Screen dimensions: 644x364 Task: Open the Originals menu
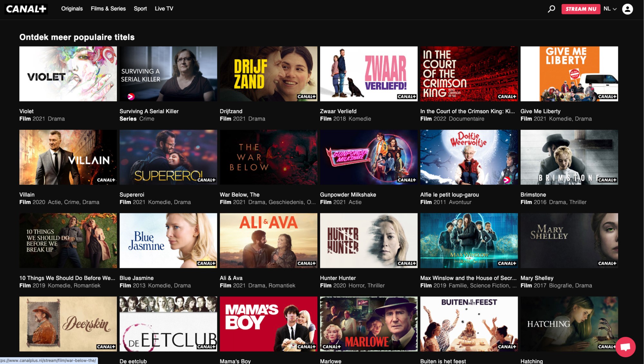(x=72, y=9)
